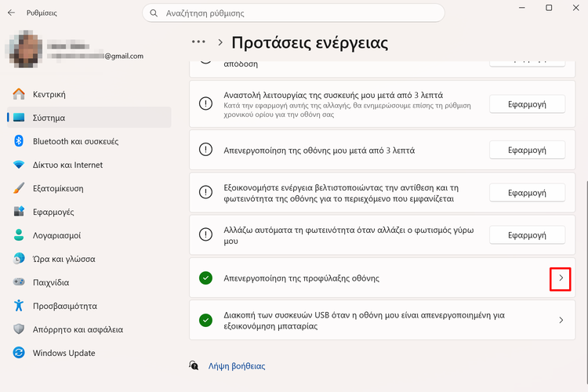Expand Απενεργοποίηση της προφύλαξης οθόνης chevron
588x392 pixels.
[x=560, y=278]
